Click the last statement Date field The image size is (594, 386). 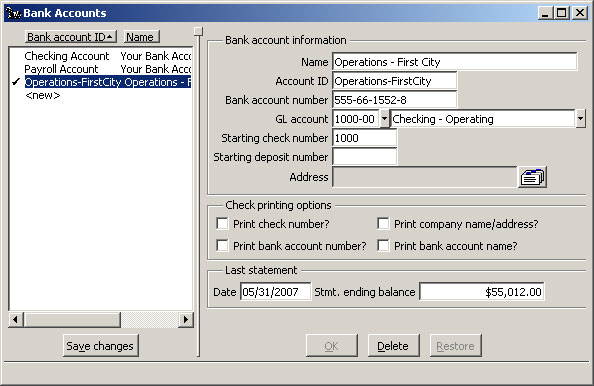click(275, 292)
